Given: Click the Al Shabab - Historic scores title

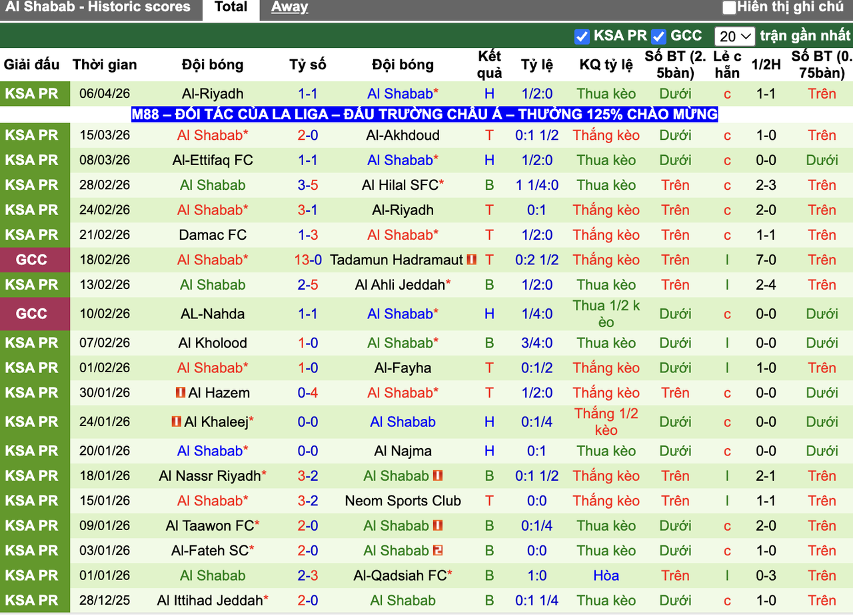Looking at the screenshot, I should [97, 7].
